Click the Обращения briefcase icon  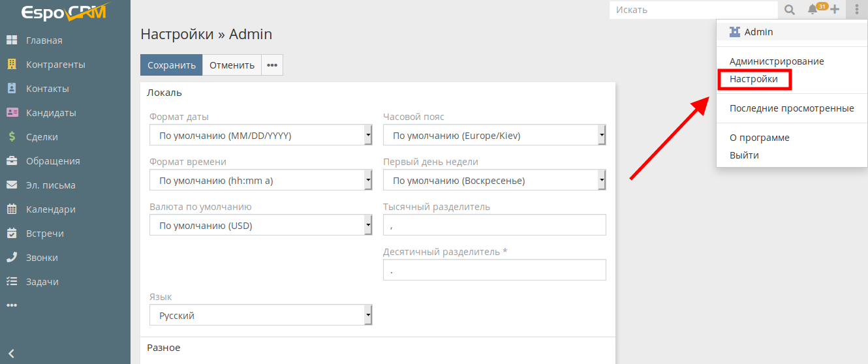(12, 161)
